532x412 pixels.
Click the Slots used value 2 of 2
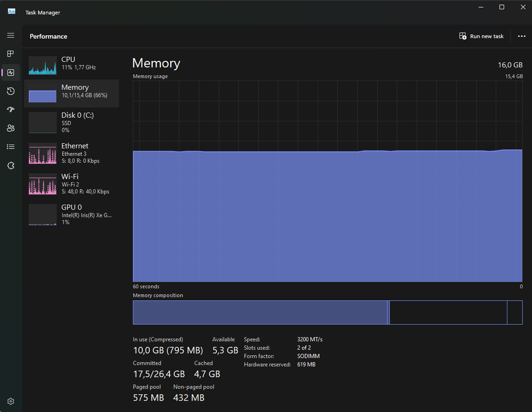(304, 348)
